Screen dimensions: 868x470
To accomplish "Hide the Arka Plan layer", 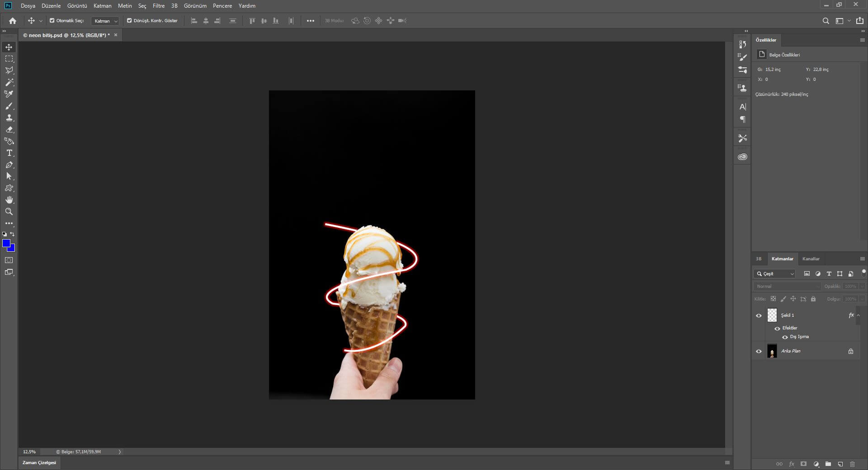I will point(759,351).
